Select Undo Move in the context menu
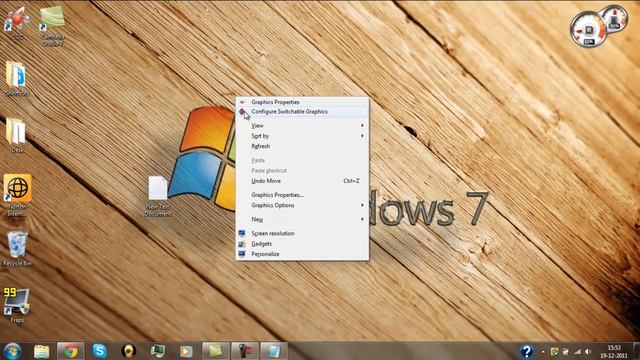Viewport: 640px width, 360px height. pyautogui.click(x=302, y=180)
